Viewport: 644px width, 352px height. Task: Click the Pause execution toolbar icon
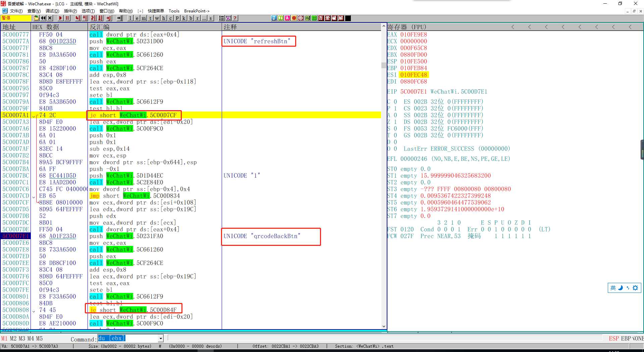click(x=67, y=18)
